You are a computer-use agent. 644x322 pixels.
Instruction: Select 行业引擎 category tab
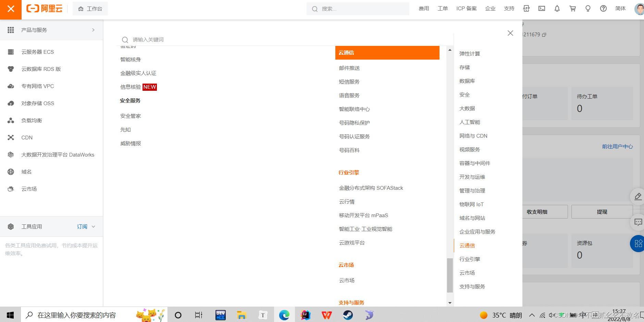[x=470, y=259]
